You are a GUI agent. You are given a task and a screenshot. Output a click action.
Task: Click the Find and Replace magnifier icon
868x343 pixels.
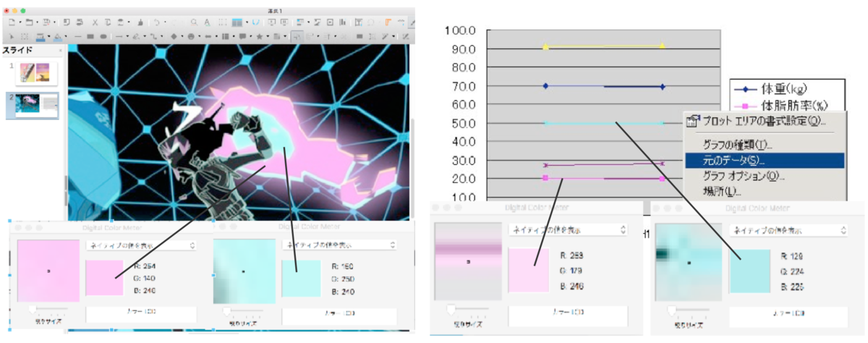[194, 22]
